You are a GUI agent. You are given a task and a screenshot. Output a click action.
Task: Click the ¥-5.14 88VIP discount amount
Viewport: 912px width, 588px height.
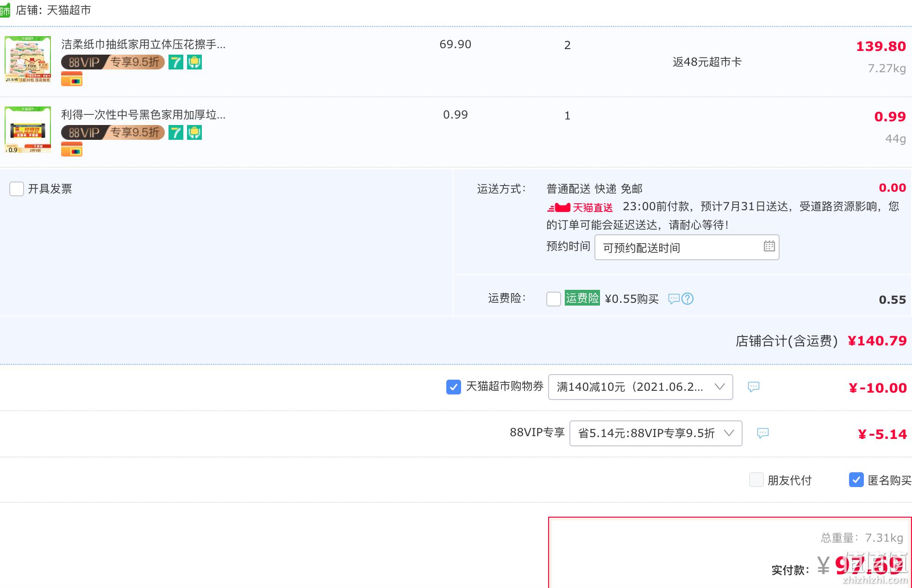tap(882, 434)
